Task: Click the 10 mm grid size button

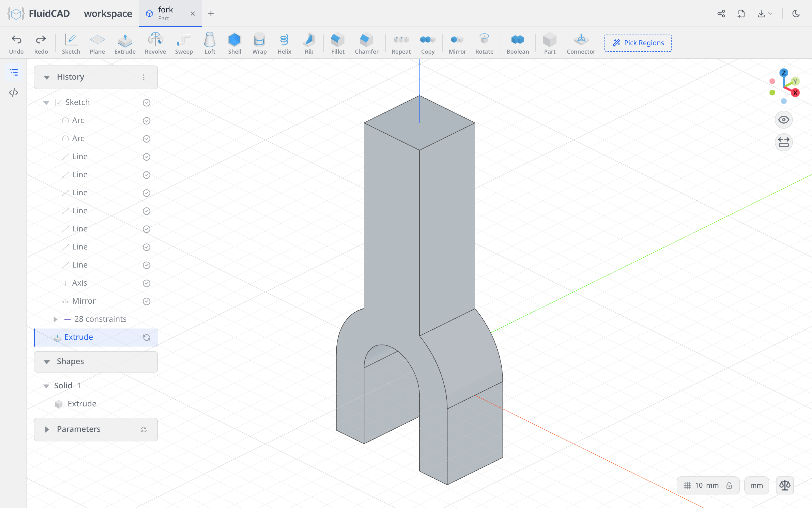Action: [708, 485]
